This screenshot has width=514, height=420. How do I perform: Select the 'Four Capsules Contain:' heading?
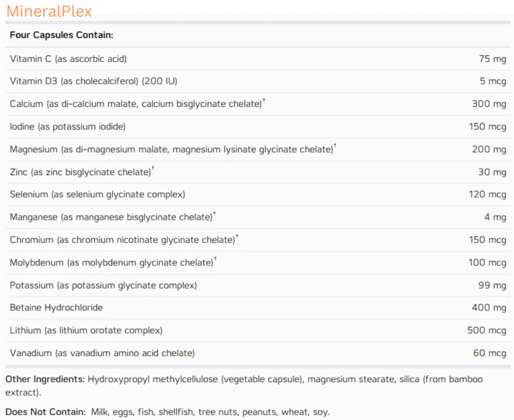pyautogui.click(x=61, y=35)
